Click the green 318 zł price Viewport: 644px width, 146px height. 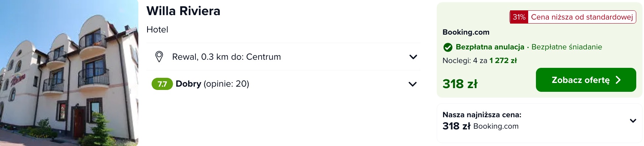point(460,84)
